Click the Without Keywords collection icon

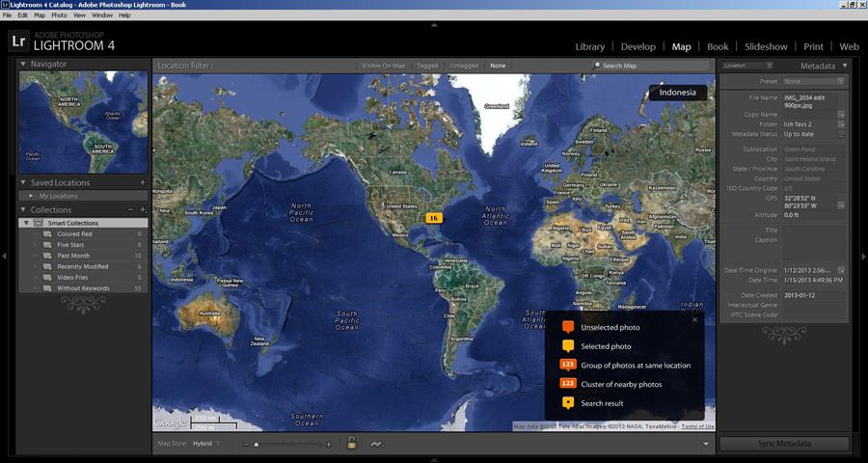48,288
